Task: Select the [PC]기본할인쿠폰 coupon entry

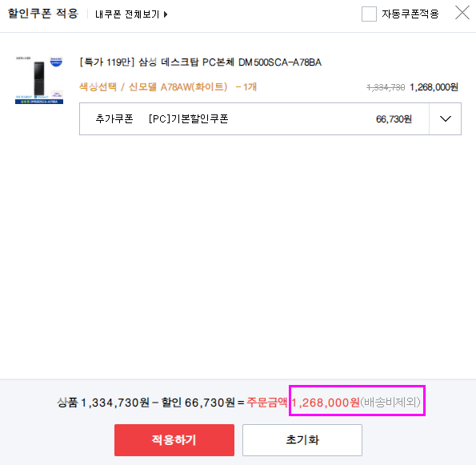Action: (188, 118)
